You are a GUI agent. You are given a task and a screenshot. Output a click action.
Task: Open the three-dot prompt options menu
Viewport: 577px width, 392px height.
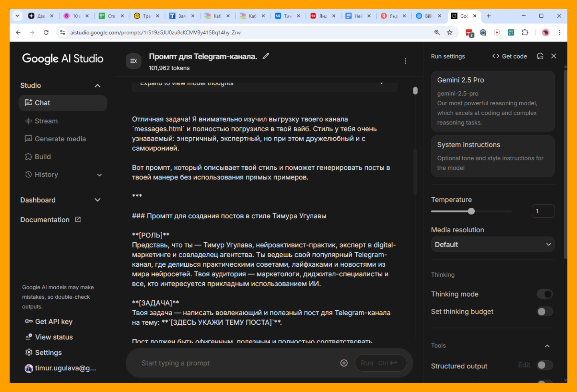point(405,61)
